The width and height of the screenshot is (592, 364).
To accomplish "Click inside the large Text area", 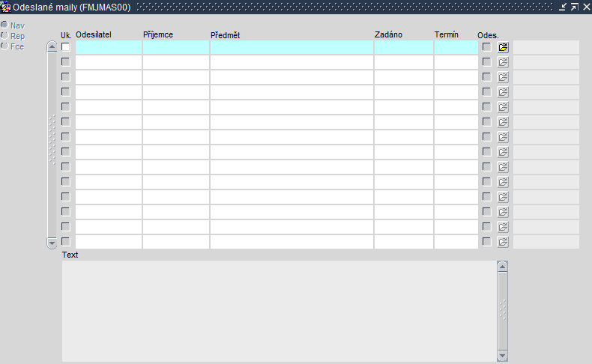I will pos(280,311).
